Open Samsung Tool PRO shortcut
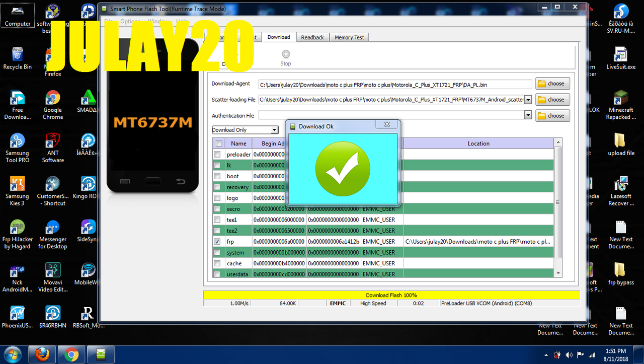The width and height of the screenshot is (644, 364). point(18,149)
